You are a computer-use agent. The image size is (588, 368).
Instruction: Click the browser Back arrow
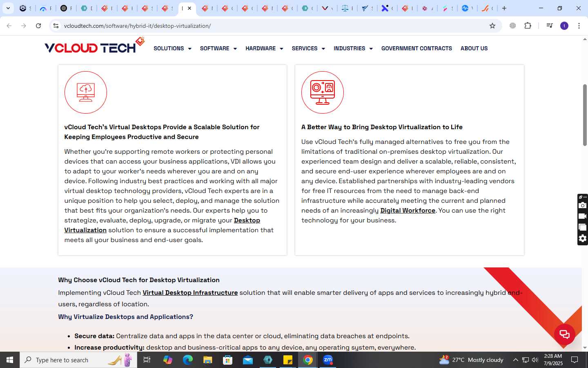tap(9, 26)
